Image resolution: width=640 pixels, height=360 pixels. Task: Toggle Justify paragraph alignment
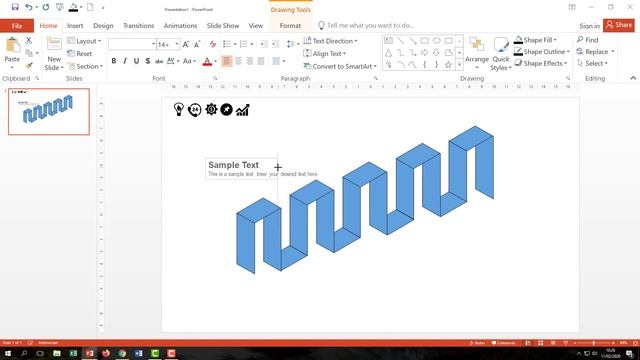point(261,61)
